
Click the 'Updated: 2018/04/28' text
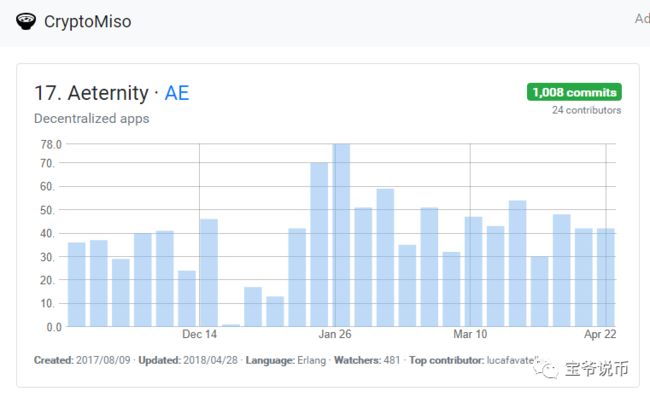pos(188,360)
